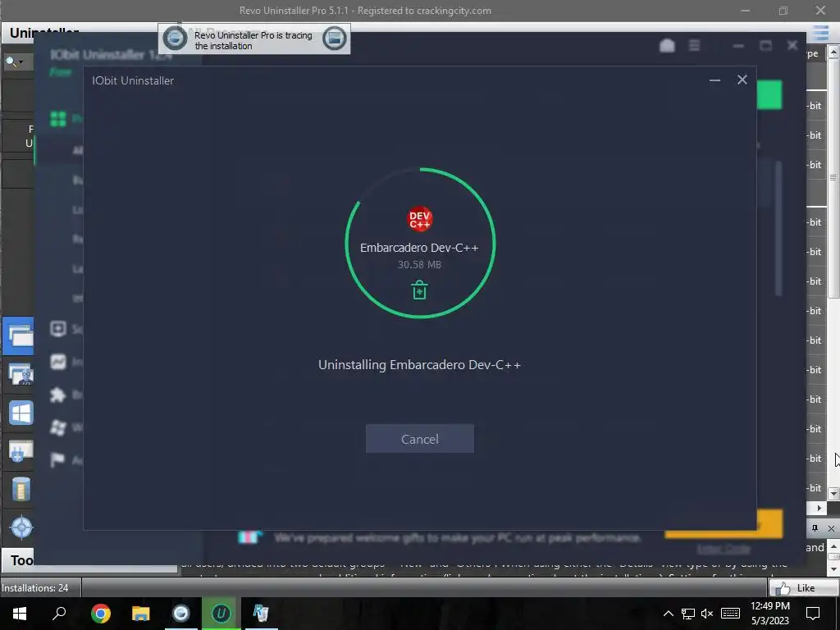Close the Revo description panel
This screenshot has height=630, width=840.
pyautogui.click(x=831, y=528)
